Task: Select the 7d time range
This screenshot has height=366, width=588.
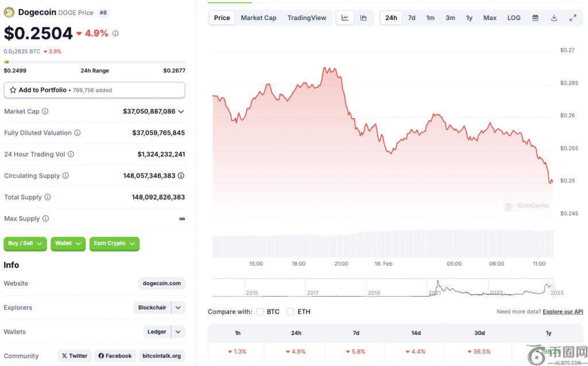Action: [412, 18]
